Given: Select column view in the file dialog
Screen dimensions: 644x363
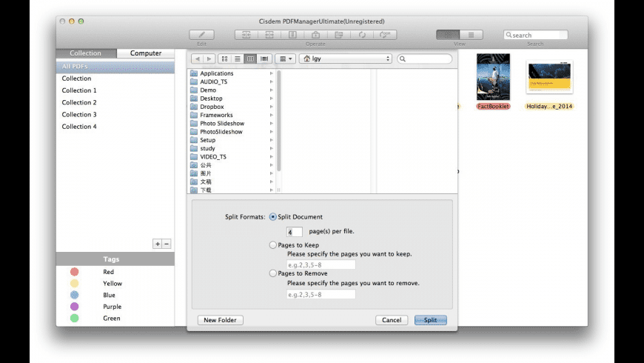Looking at the screenshot, I should click(x=250, y=59).
